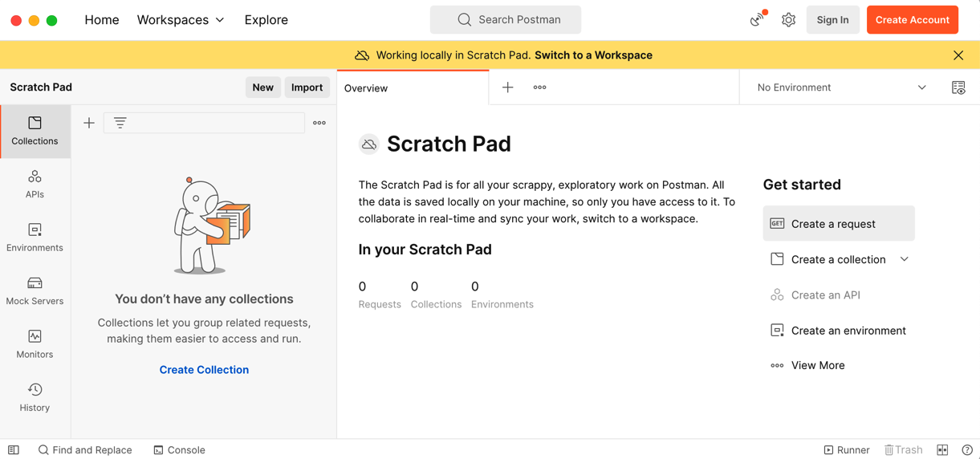Viewport: 980px width, 459px height.
Task: Go to Home
Action: [102, 20]
